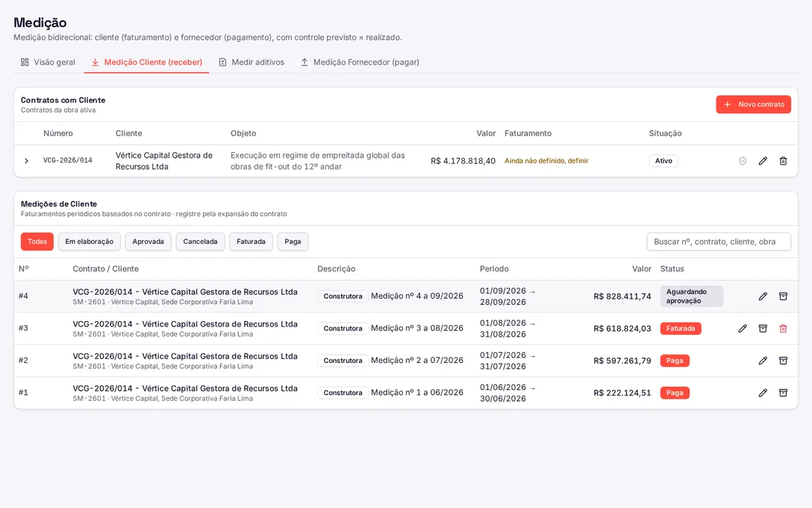Screen dimensions: 812x508
Task: Click the Paga status badge in row #2
Action: [x=675, y=360]
